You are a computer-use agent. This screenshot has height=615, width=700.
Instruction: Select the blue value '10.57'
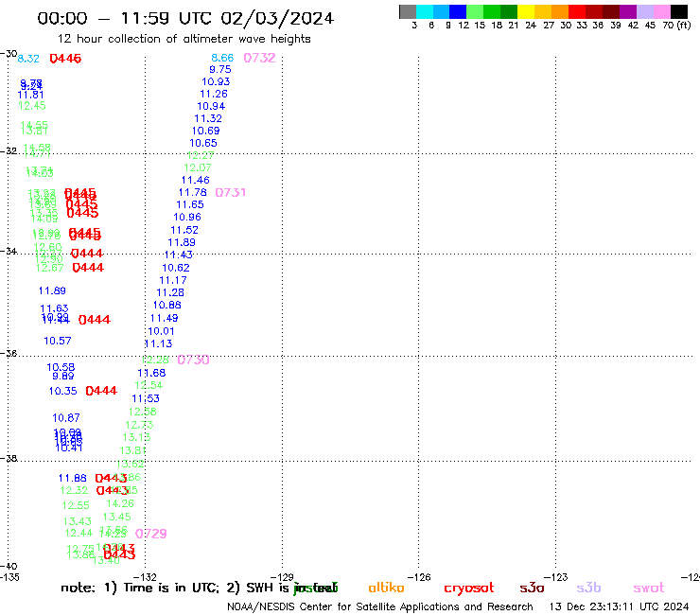tap(58, 341)
